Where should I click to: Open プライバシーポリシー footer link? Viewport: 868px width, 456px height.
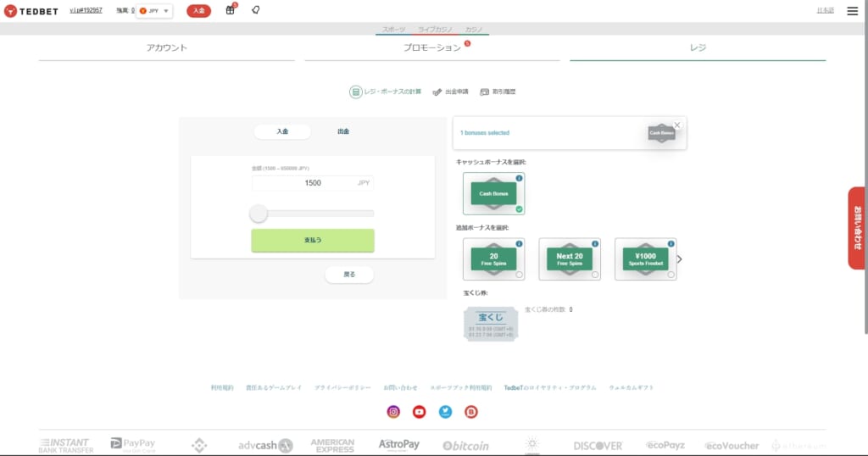click(x=342, y=388)
